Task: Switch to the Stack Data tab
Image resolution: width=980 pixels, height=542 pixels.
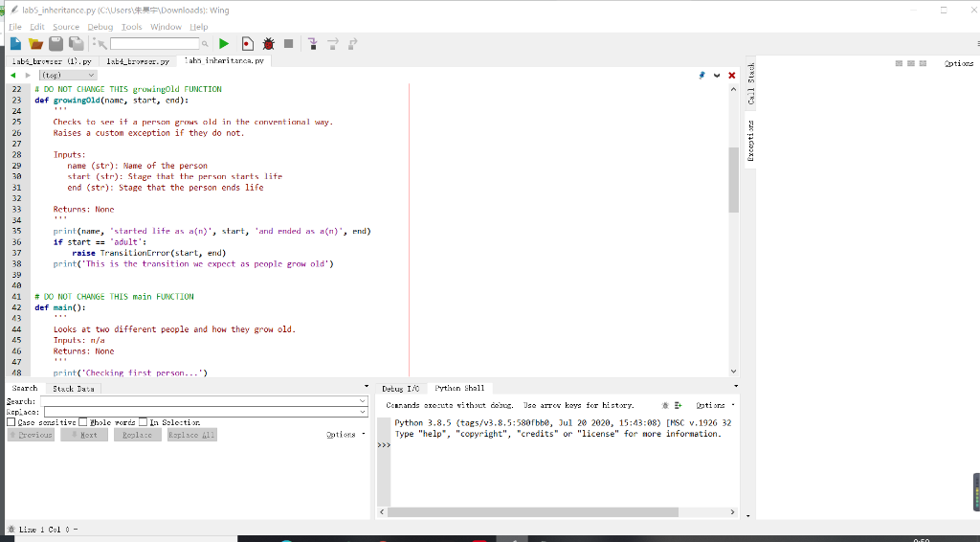Action: click(x=74, y=389)
